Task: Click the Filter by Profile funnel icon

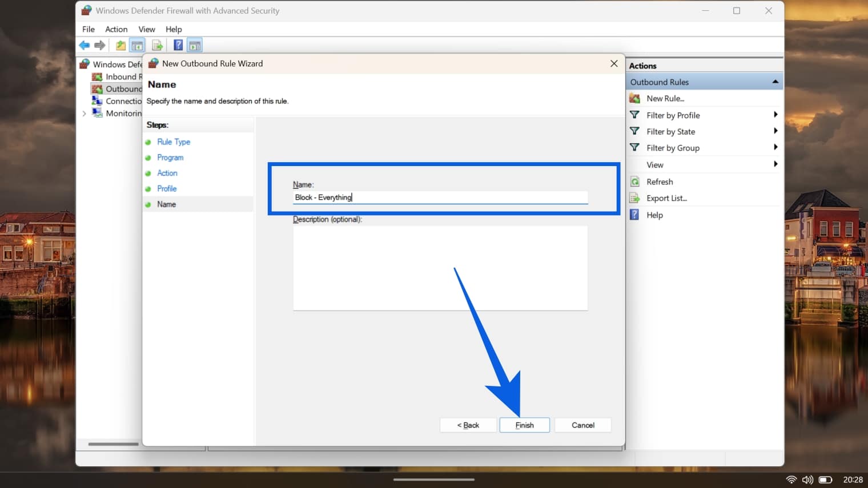Action: (634, 115)
